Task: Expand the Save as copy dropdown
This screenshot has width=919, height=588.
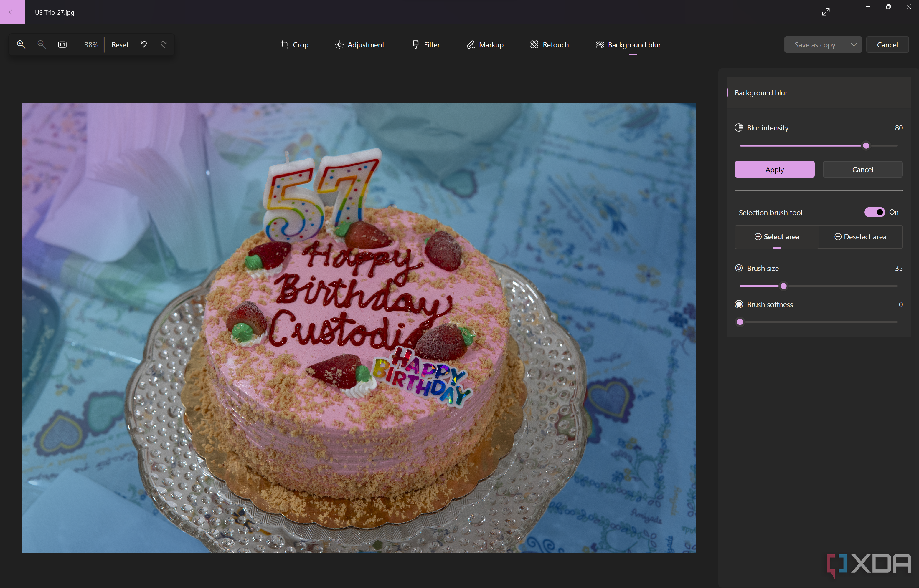Action: click(854, 45)
